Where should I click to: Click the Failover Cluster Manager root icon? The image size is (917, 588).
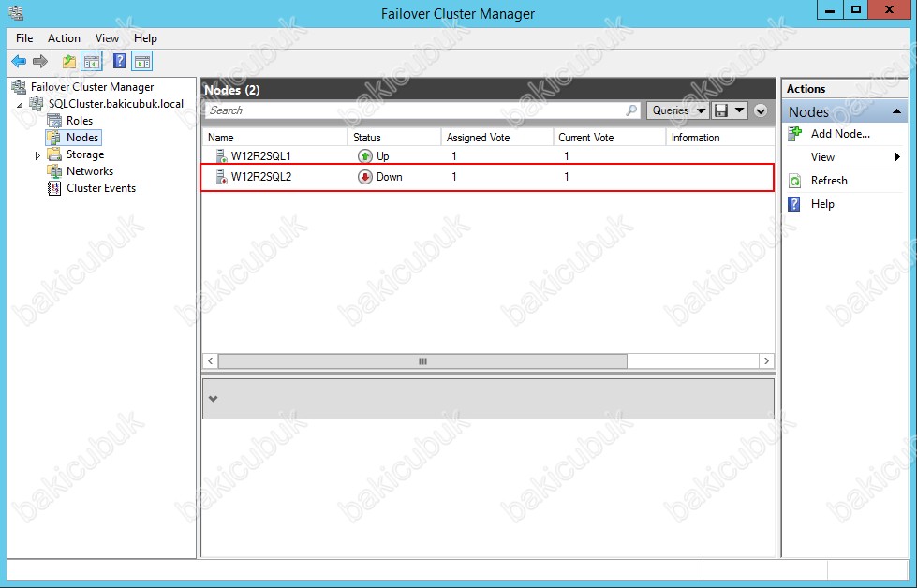[x=19, y=86]
